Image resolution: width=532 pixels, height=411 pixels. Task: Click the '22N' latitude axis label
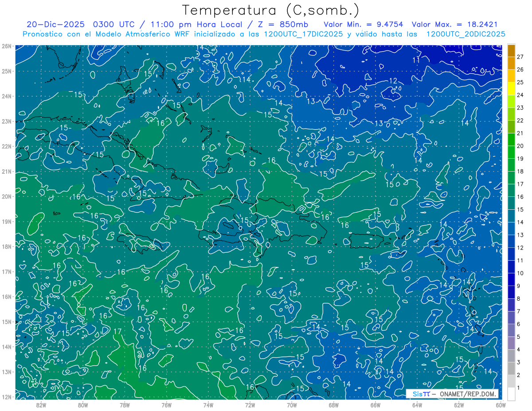pos(7,146)
